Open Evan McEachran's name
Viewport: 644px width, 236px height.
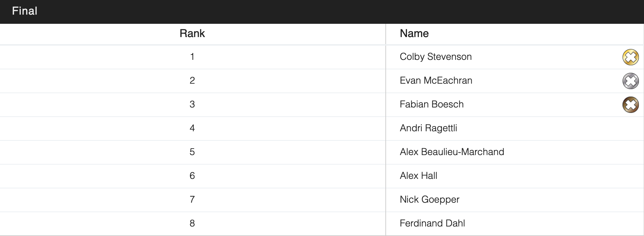tap(436, 81)
